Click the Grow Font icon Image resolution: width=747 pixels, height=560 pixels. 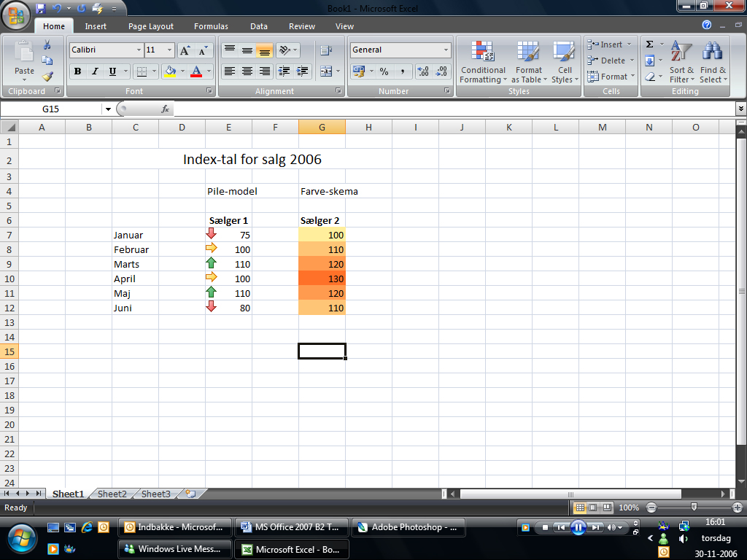point(185,50)
